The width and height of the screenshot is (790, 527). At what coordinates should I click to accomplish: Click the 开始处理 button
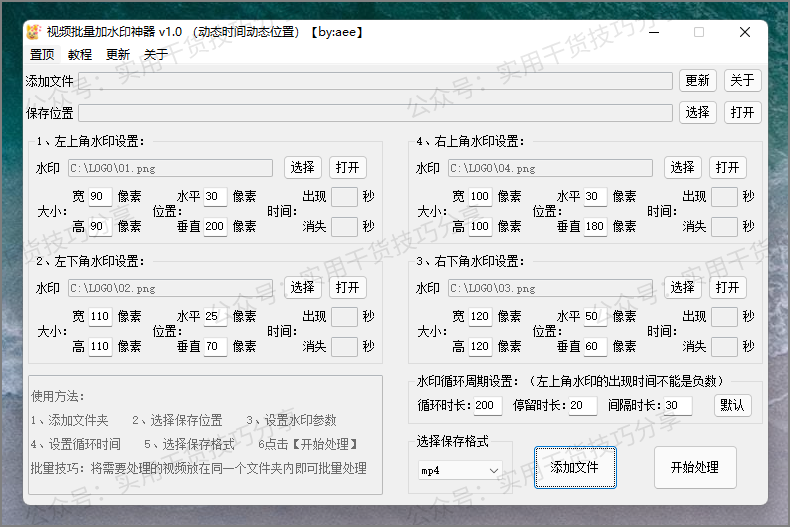point(695,468)
